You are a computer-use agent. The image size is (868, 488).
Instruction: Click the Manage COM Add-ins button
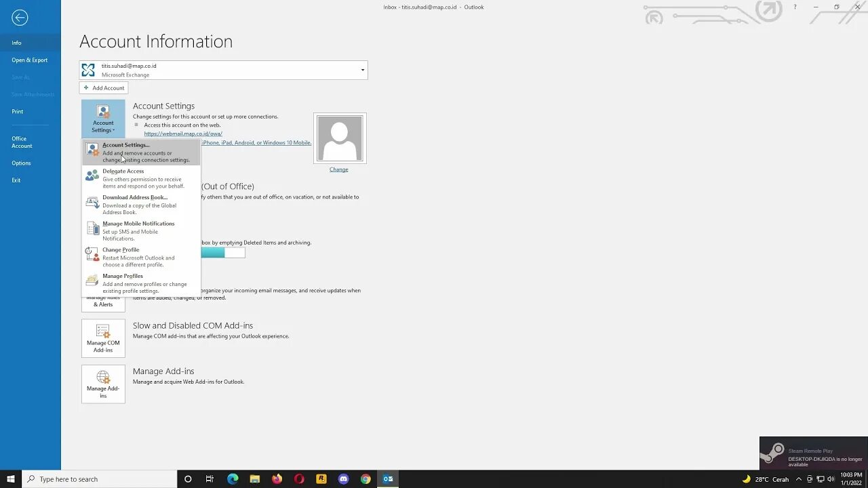click(103, 338)
